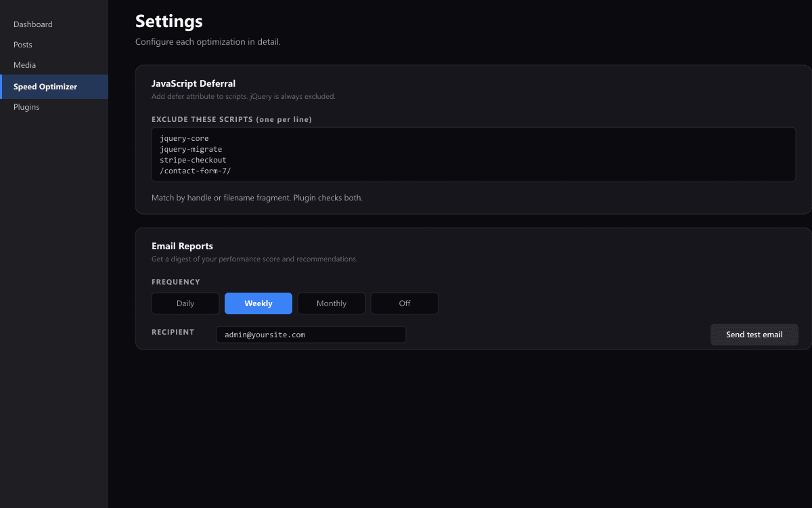Click 'Add defer attribute to scripts' description
Viewport: 812px width, 508px height.
pyautogui.click(x=243, y=96)
